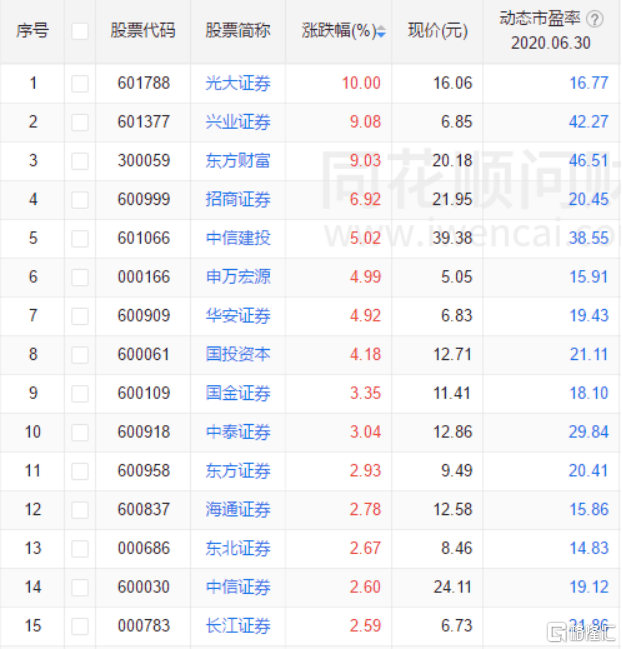Click the 现价(元) column header
Screen dimensions: 622x649
pos(438,31)
